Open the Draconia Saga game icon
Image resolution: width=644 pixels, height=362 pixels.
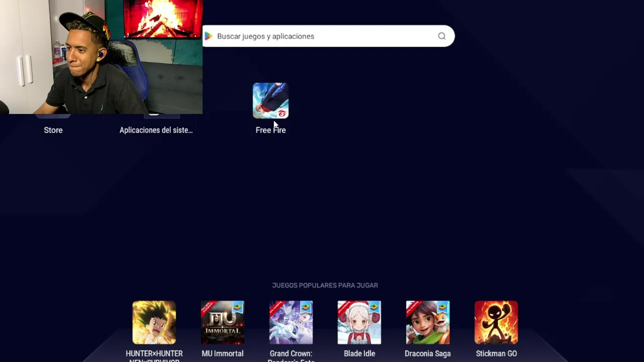tap(428, 323)
